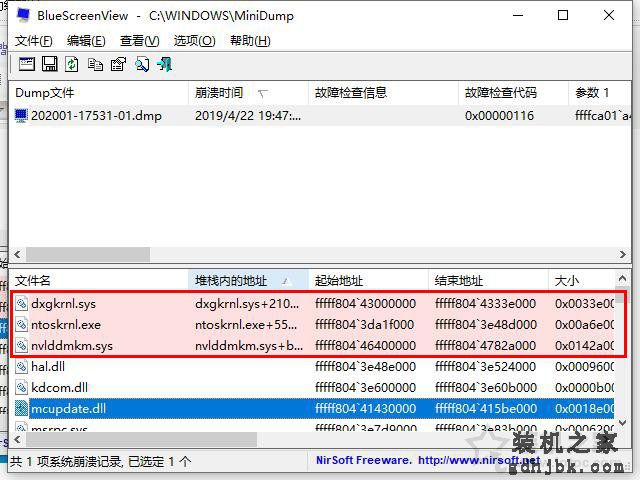Click end address fffff804`3e524000 for hal.dll
The image size is (640, 480).
point(485,367)
